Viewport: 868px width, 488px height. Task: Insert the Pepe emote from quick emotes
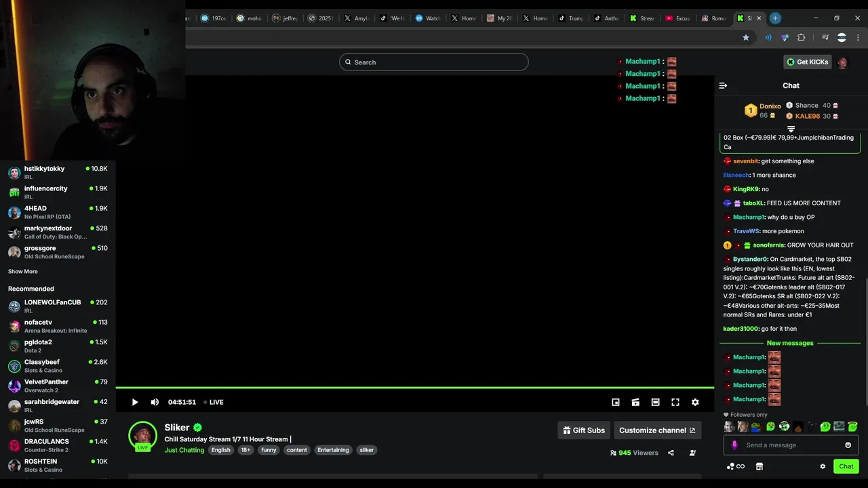(x=756, y=426)
